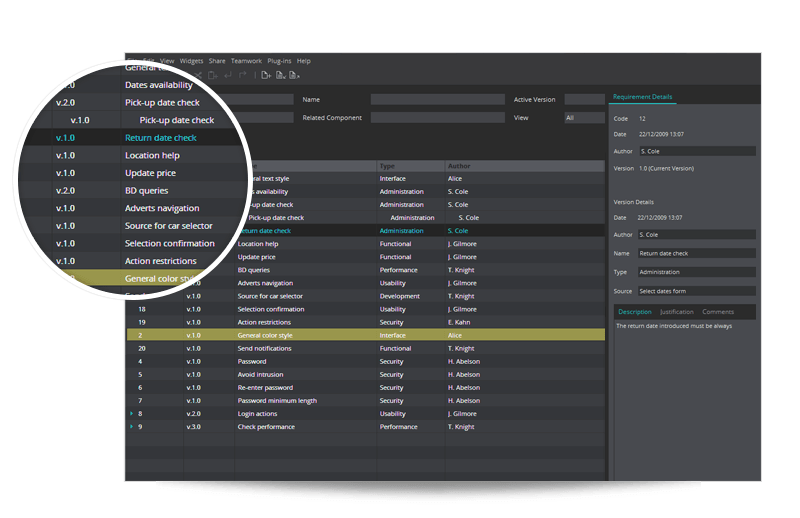Select the General color style row
Screen dimensions: 800x518
pos(366,335)
